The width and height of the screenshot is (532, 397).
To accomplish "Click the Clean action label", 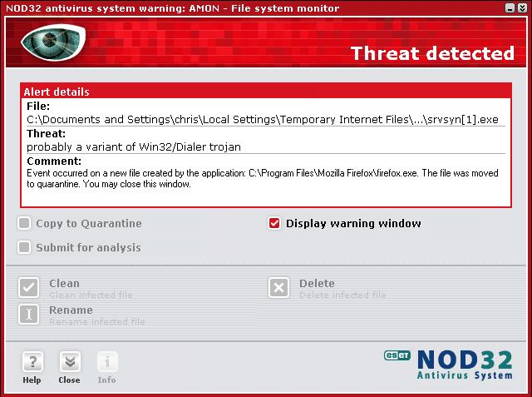I will coord(64,283).
